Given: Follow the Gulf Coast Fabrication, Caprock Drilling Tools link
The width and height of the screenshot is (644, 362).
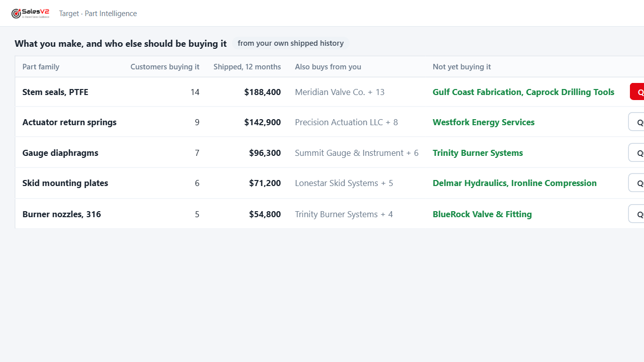Looking at the screenshot, I should 523,92.
